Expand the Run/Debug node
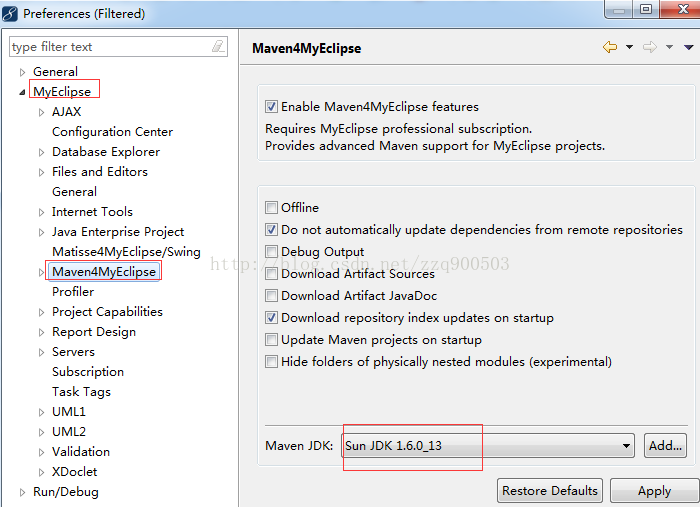This screenshot has width=700, height=507. click(x=22, y=492)
